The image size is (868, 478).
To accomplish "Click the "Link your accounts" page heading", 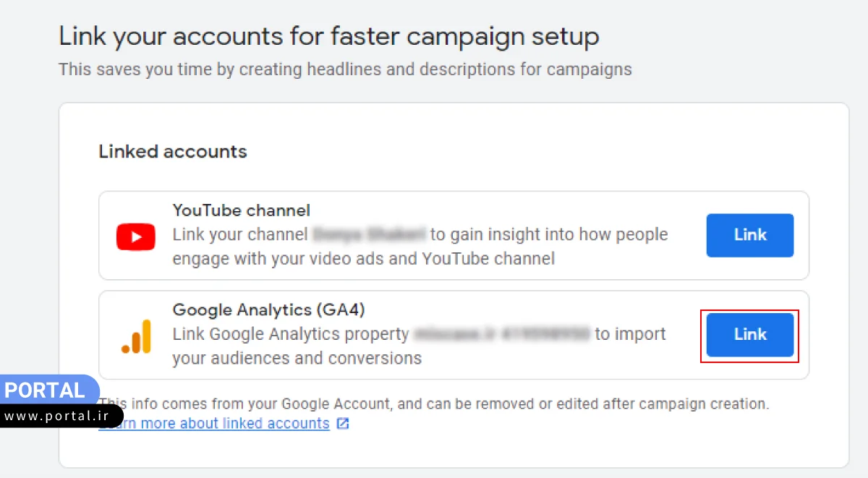I will (328, 36).
